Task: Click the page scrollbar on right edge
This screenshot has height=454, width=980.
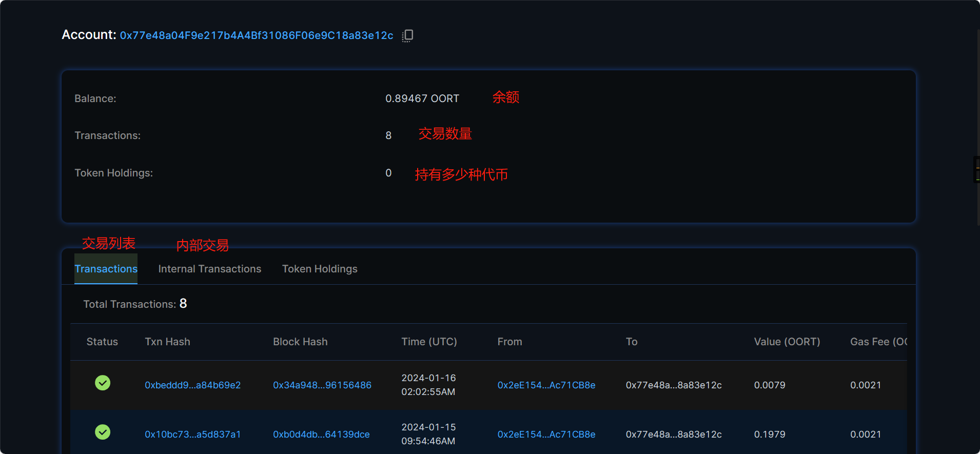Action: point(977,128)
